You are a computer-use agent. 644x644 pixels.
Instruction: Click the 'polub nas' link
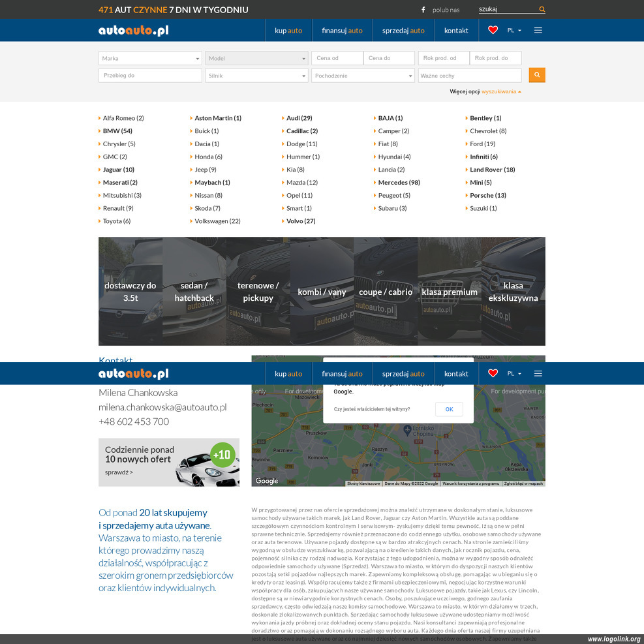coord(446,10)
